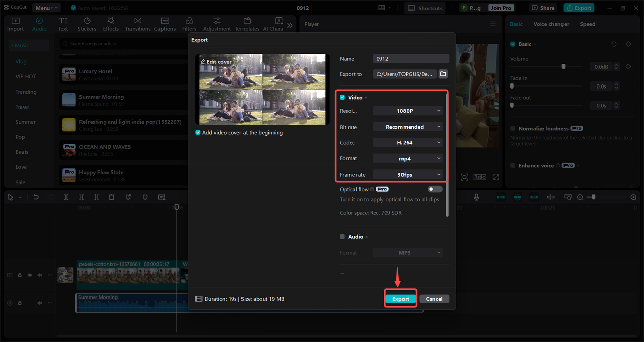The height and width of the screenshot is (342, 644).
Task: Select the VIP HOT music category
Action: click(26, 76)
